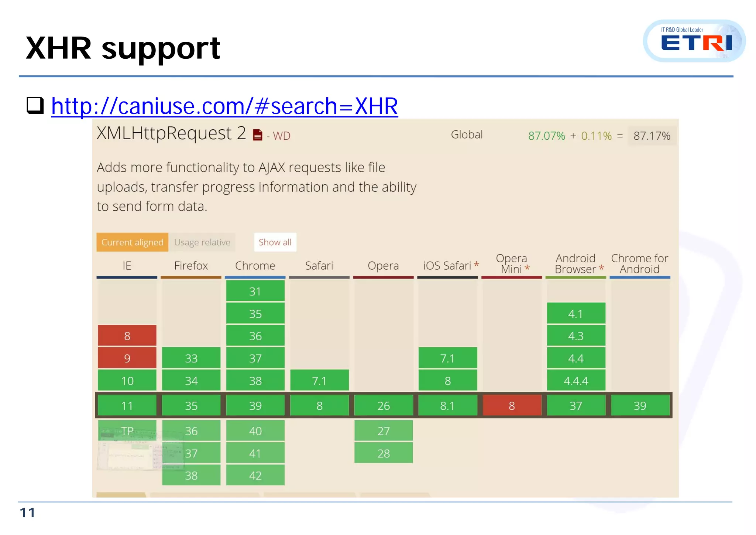Select the iOS Safari column header
The width and height of the screenshot is (756, 535).
pyautogui.click(x=447, y=266)
